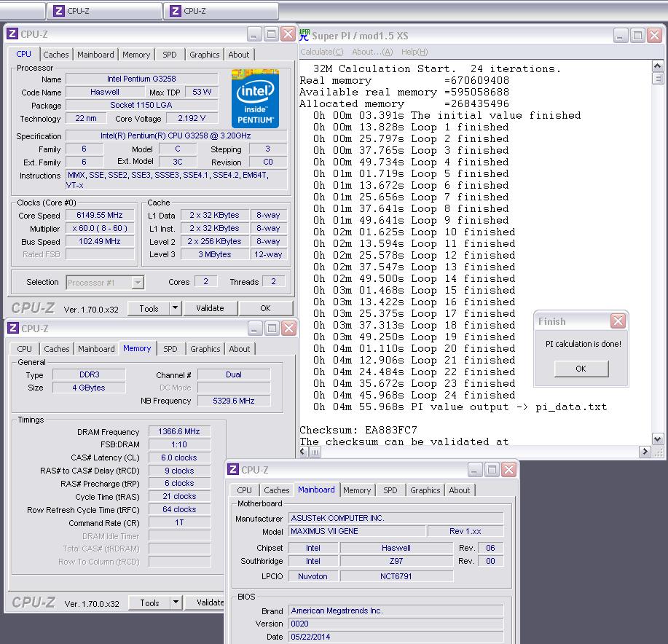Click the CPU-Z icon in Mainboard window title
Viewport: 668px width, 644px height.
(233, 469)
